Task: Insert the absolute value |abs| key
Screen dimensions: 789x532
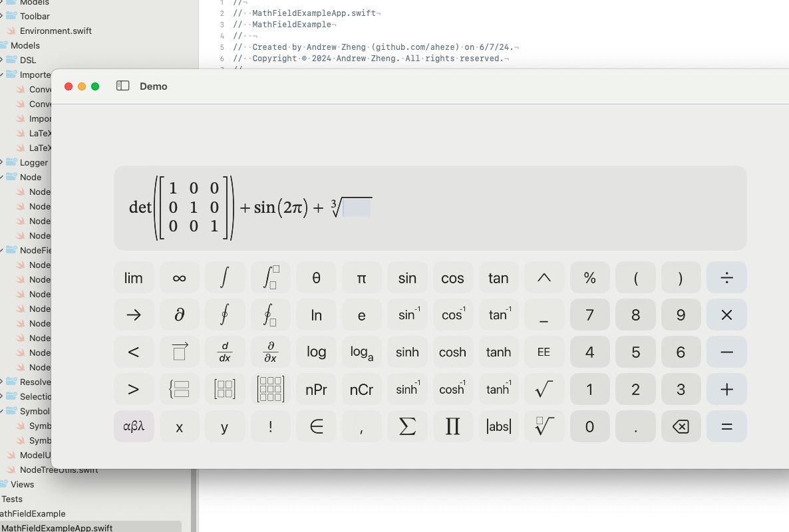Action: (498, 426)
